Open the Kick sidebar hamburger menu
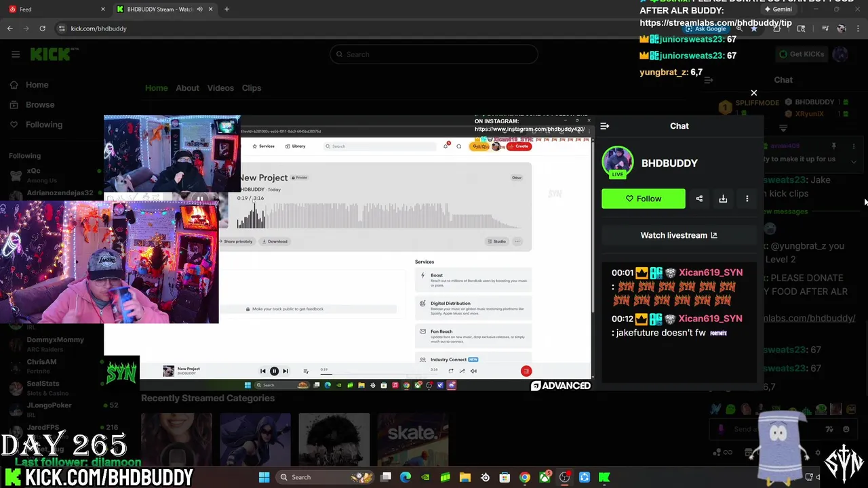Screen dimensions: 868x488 (x=16, y=54)
